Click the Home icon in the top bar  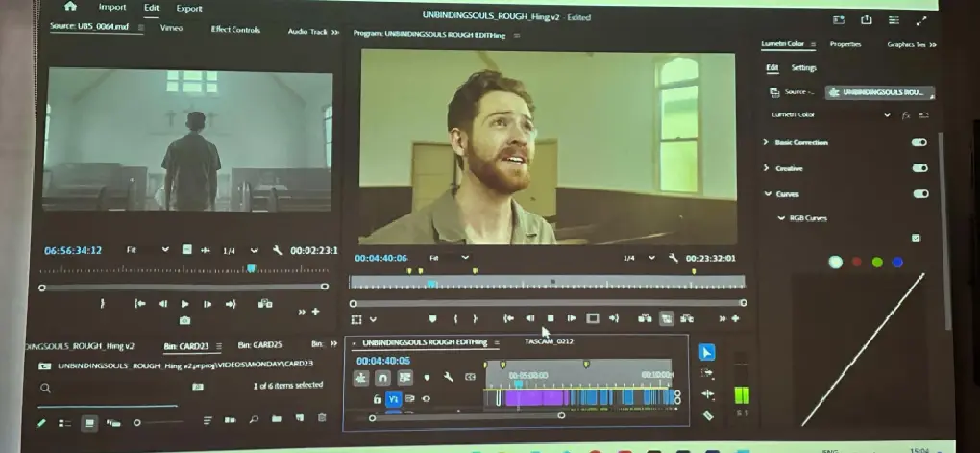pos(70,7)
